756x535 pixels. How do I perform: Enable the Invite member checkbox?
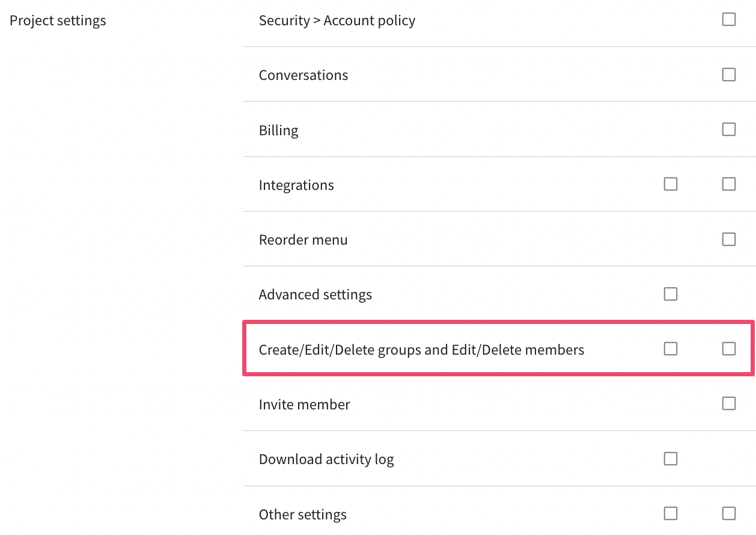728,403
